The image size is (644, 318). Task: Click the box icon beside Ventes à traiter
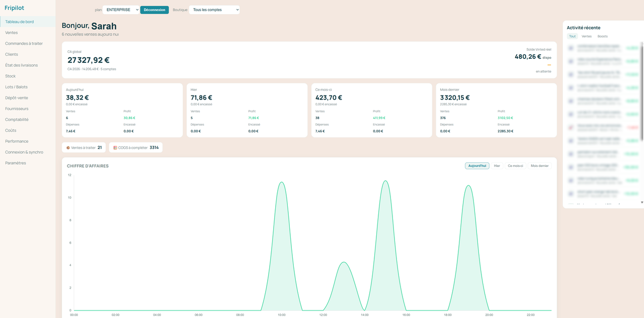[68, 148]
